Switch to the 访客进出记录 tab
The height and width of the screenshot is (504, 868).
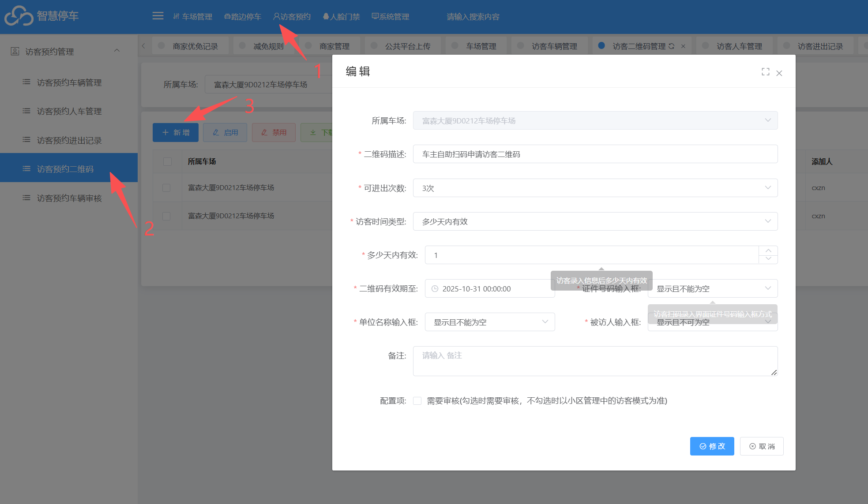(815, 46)
